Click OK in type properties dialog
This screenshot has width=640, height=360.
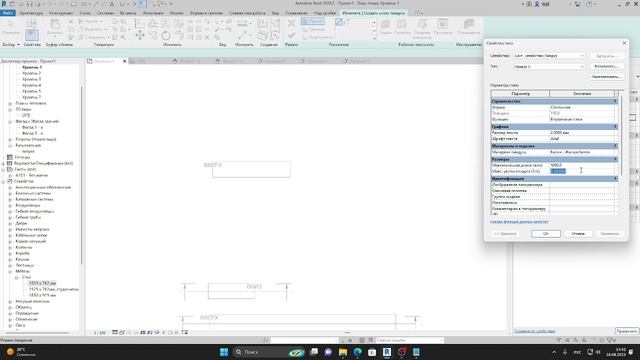(546, 234)
